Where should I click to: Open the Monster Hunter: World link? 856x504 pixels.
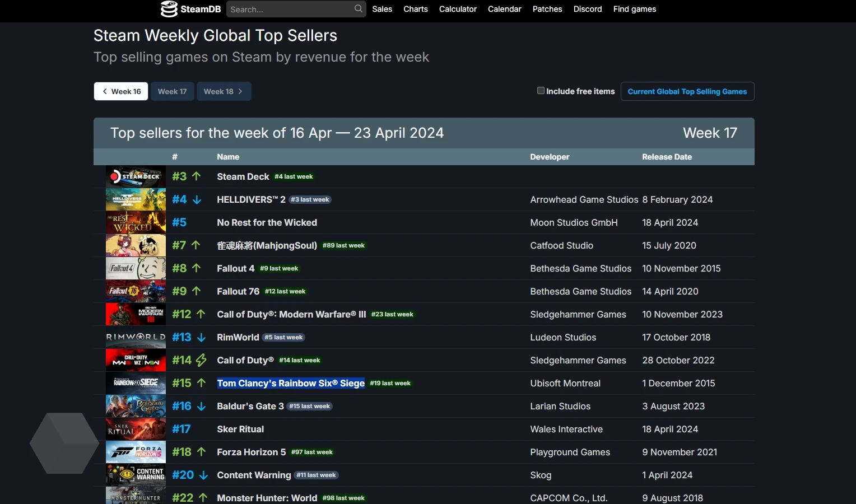(x=267, y=498)
